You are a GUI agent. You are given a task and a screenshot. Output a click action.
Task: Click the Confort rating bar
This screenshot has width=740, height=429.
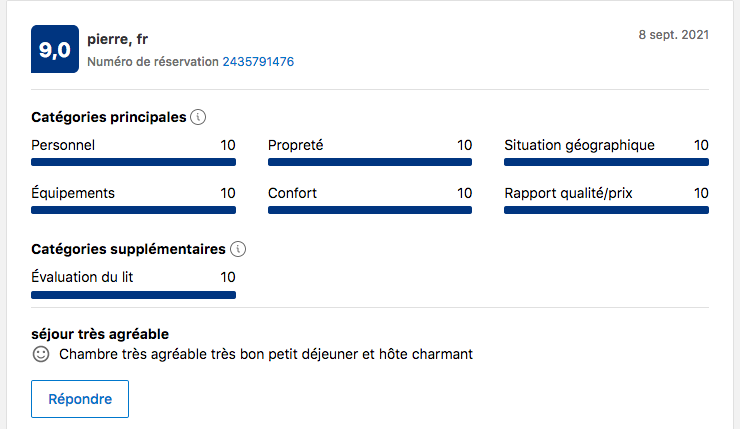pos(370,210)
